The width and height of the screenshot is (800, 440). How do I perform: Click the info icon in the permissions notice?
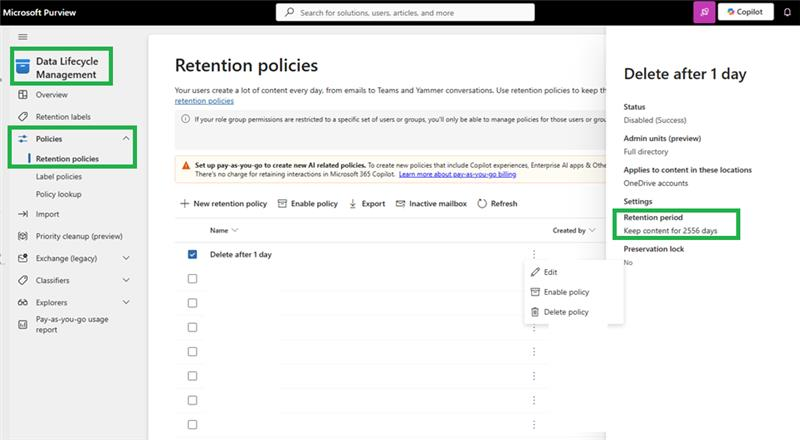pos(186,119)
